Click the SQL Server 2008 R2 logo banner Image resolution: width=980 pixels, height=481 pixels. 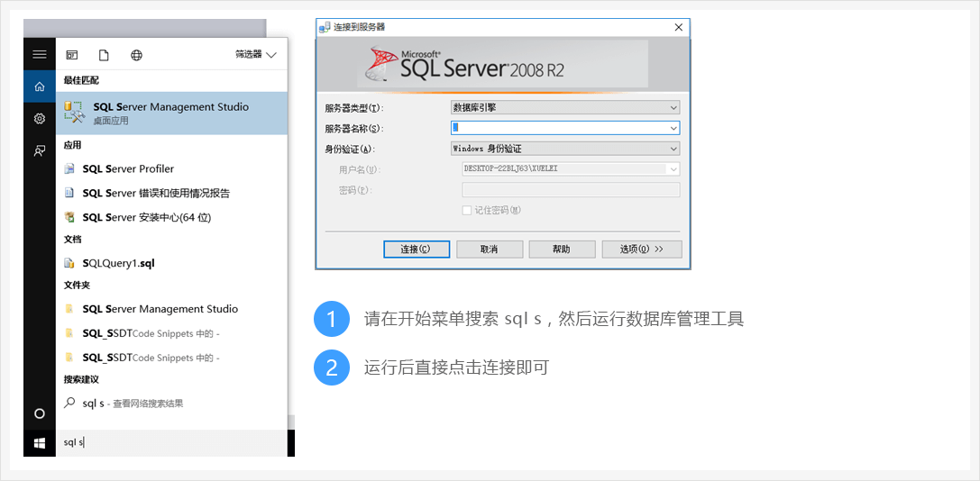click(502, 64)
